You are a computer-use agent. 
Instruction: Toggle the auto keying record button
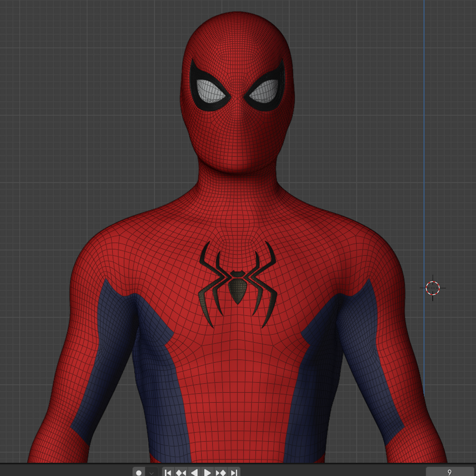[x=139, y=472]
